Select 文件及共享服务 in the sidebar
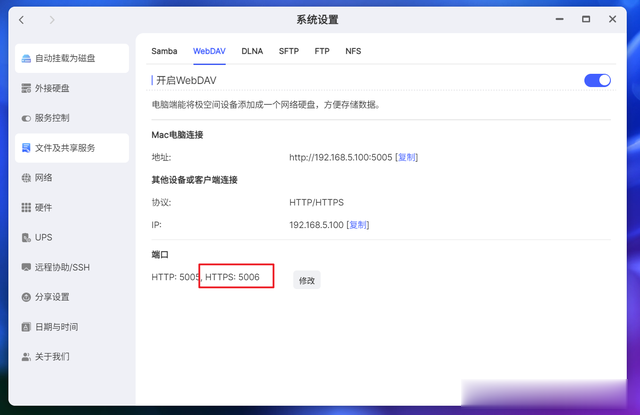The height and width of the screenshot is (415, 640). tap(72, 148)
